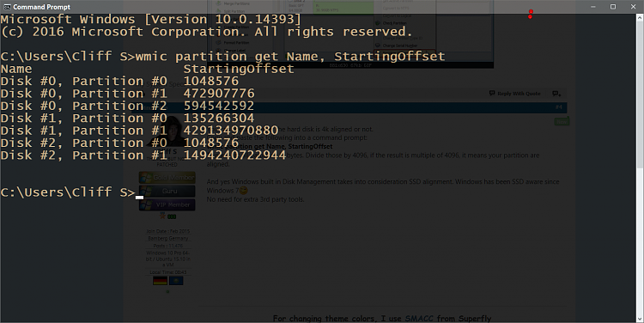
Task: Click the Disk #1, Partition #1 name
Action: (x=84, y=131)
